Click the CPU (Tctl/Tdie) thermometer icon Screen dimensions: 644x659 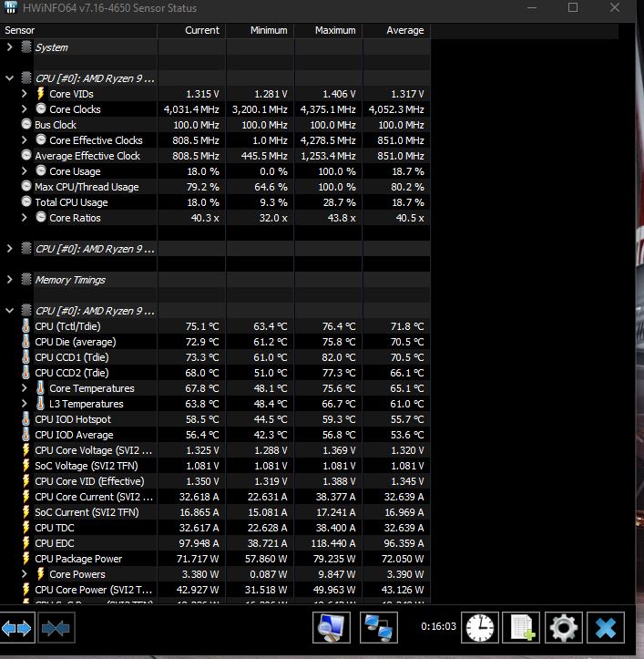coord(26,326)
